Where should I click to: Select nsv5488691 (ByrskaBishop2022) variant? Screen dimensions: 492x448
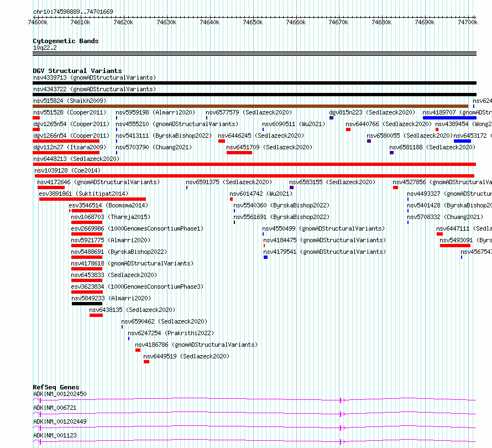coord(119,252)
